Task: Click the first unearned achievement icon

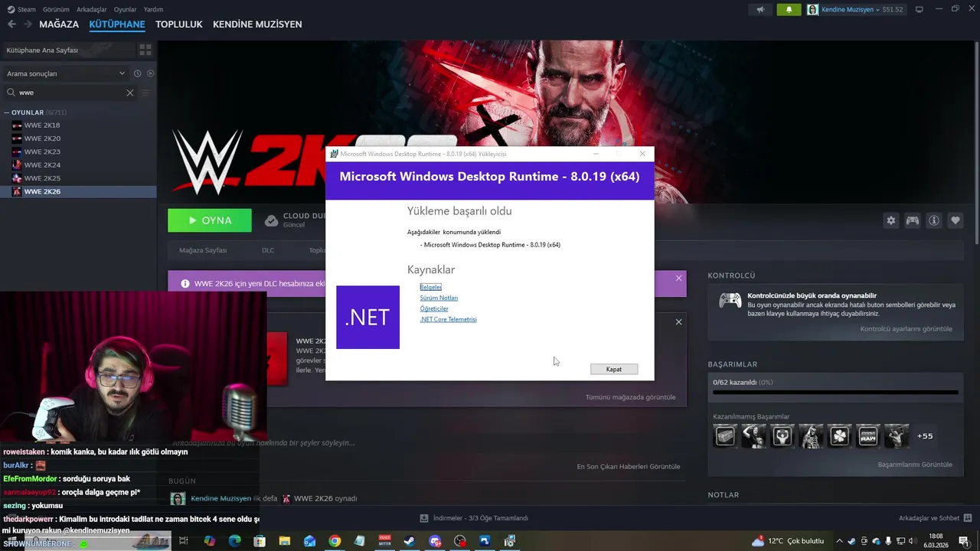Action: (x=725, y=436)
